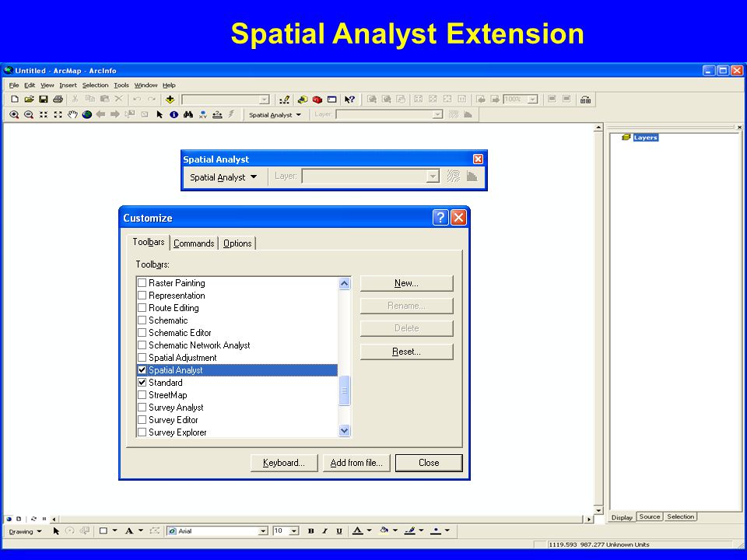747x560 pixels.
Task: Check the Spatial Adjustment toolbar box
Action: 142,357
